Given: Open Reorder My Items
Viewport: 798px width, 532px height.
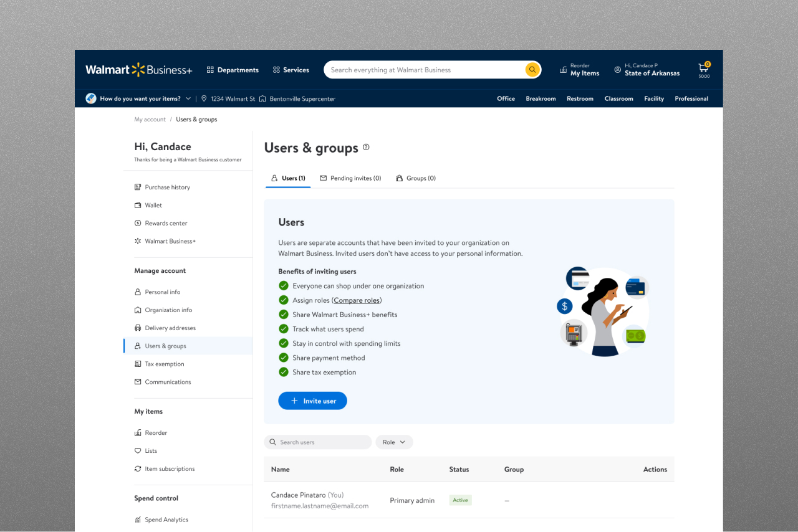Looking at the screenshot, I should click(579, 69).
